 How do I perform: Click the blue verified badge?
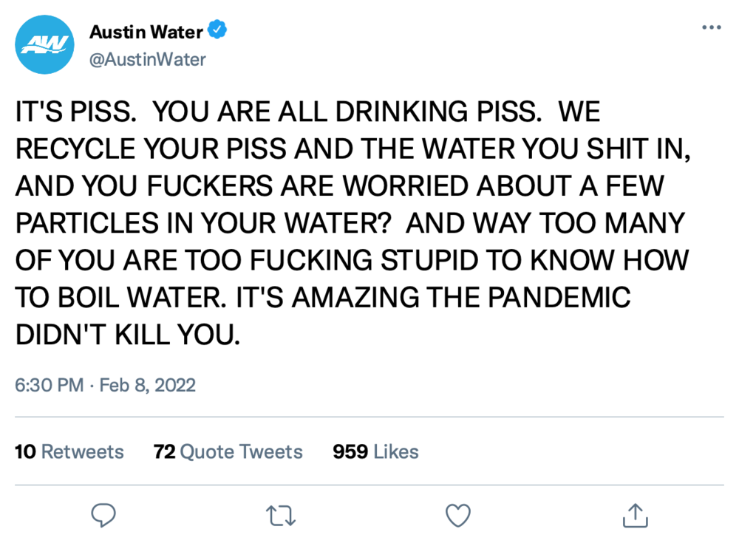pyautogui.click(x=217, y=31)
